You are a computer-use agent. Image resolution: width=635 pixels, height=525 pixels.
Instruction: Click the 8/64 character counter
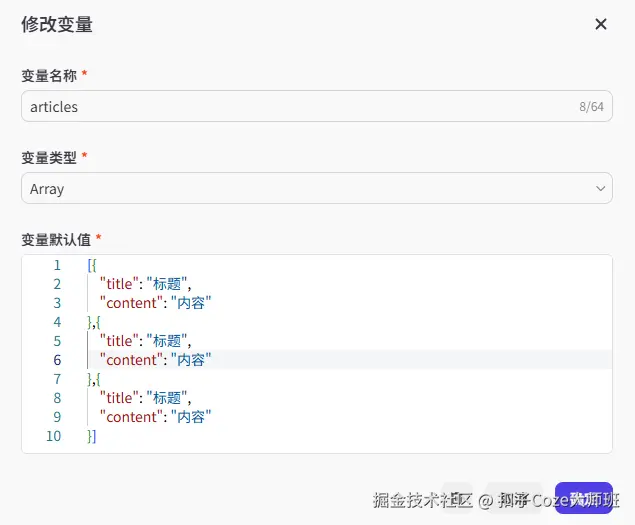click(x=591, y=106)
